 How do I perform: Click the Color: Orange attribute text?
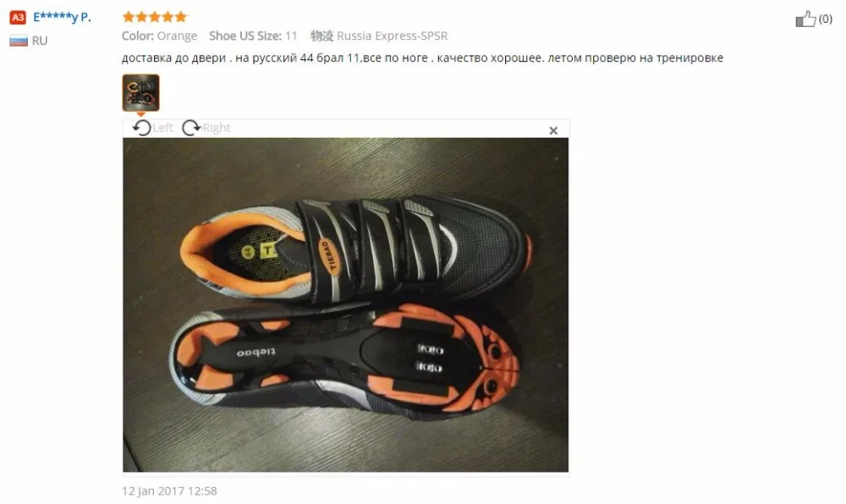pyautogui.click(x=159, y=36)
